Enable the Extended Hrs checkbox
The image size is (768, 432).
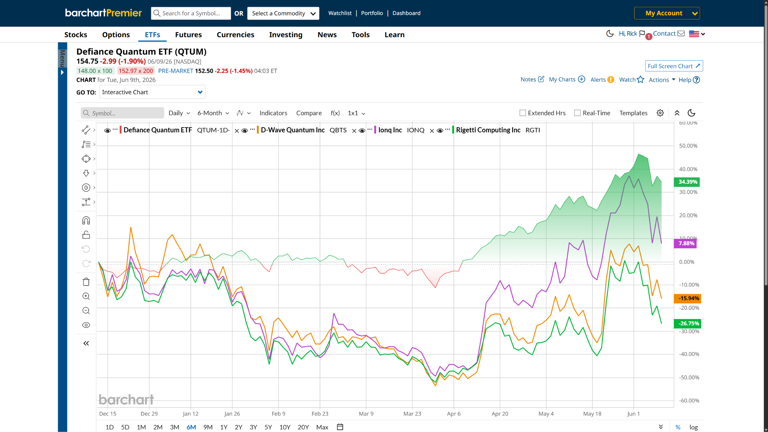click(523, 113)
